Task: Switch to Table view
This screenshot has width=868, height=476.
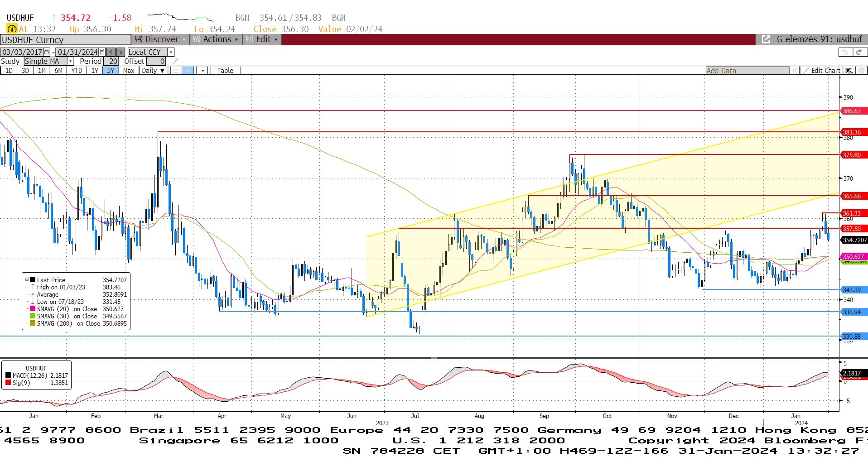Action: tap(225, 71)
